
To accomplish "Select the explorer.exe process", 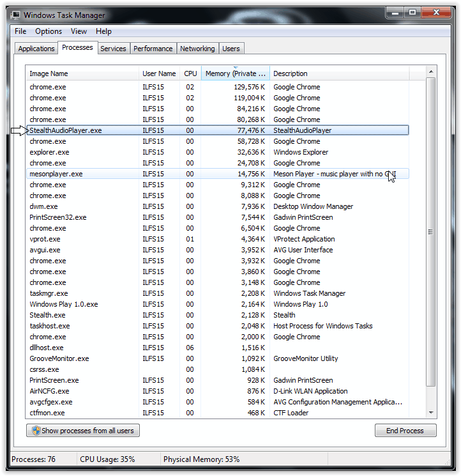I will [218, 152].
